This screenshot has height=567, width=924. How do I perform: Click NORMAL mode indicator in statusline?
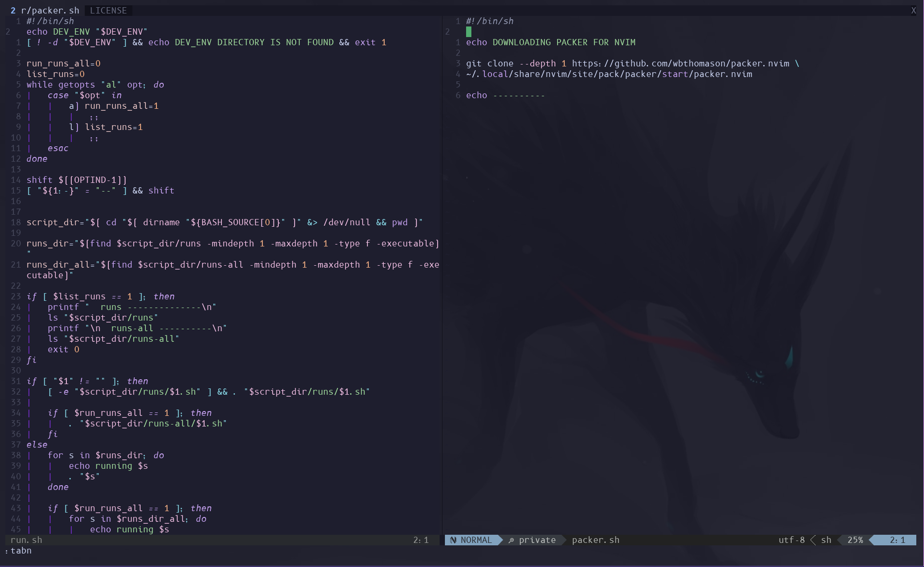pos(476,540)
